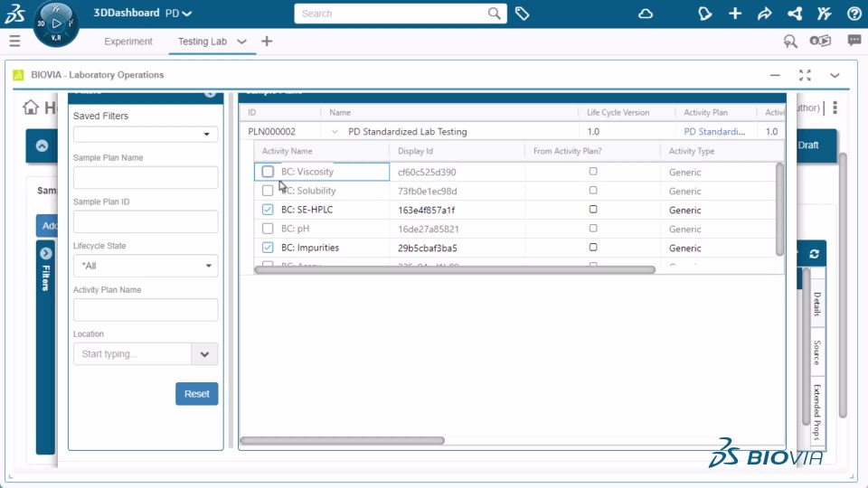Open the chat message icon
The height and width of the screenshot is (488, 868).
coord(854,41)
